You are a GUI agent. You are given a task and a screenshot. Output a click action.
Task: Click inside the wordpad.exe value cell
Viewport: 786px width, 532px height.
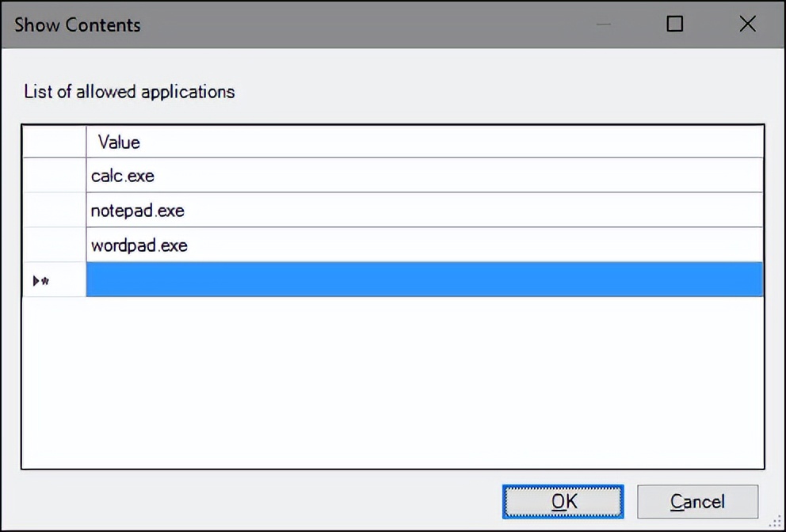pyautogui.click(x=317, y=245)
